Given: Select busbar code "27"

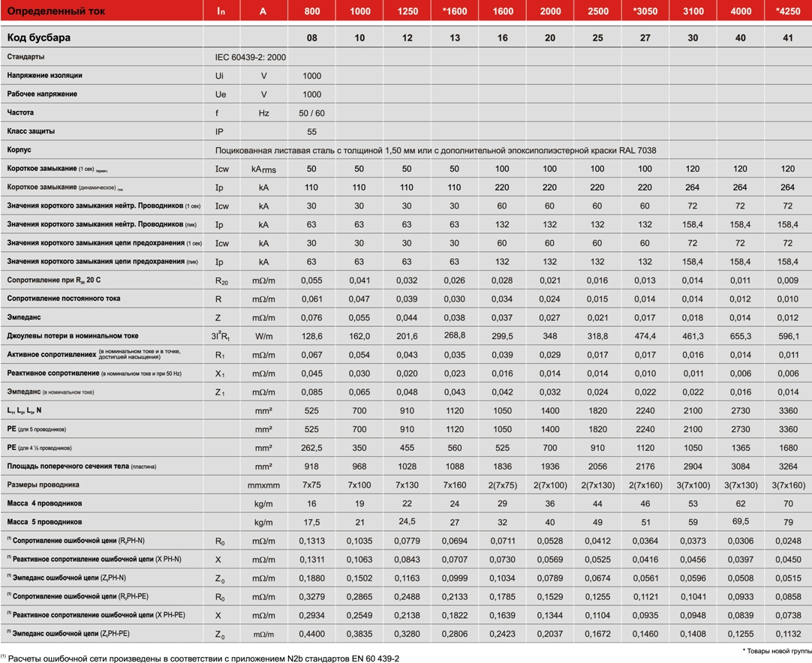Looking at the screenshot, I should [x=645, y=37].
